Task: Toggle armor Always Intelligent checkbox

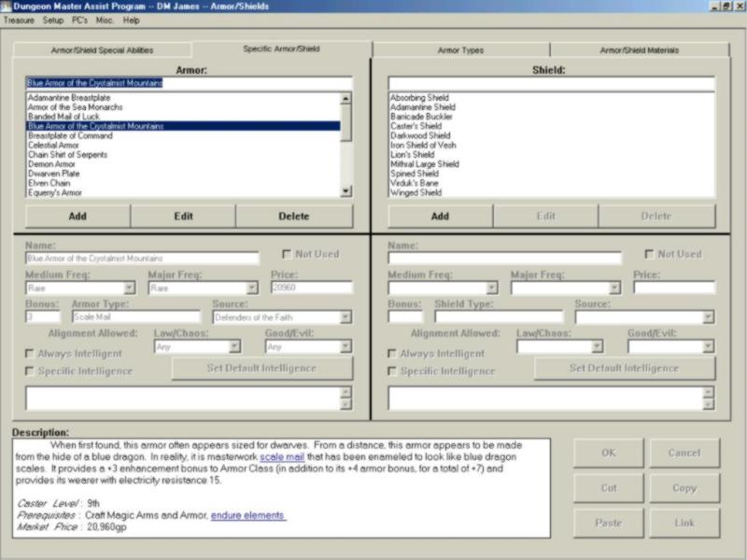Action: click(x=31, y=355)
